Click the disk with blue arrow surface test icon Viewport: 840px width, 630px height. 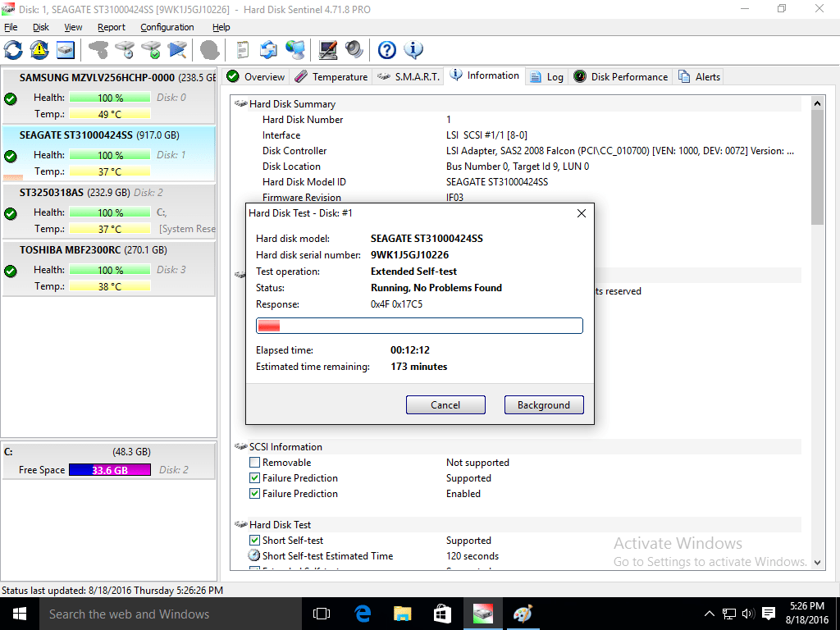[x=177, y=50]
